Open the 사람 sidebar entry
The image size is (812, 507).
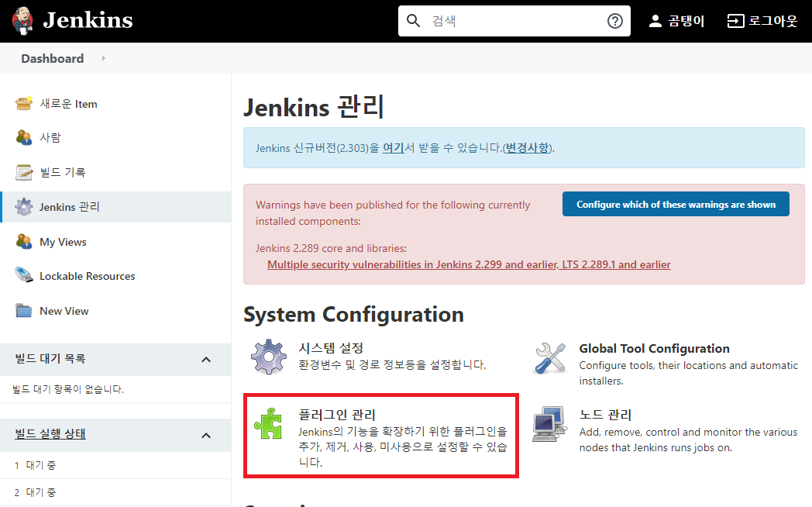[x=50, y=138]
